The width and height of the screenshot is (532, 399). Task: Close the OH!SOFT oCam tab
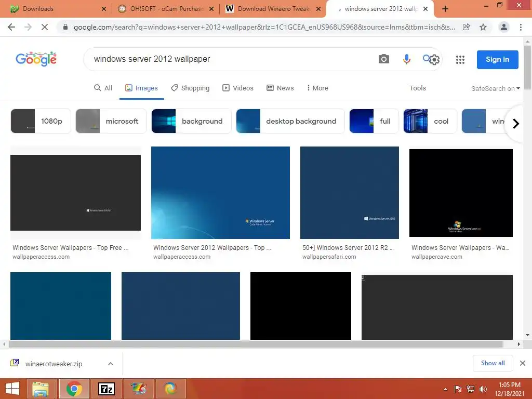(211, 9)
